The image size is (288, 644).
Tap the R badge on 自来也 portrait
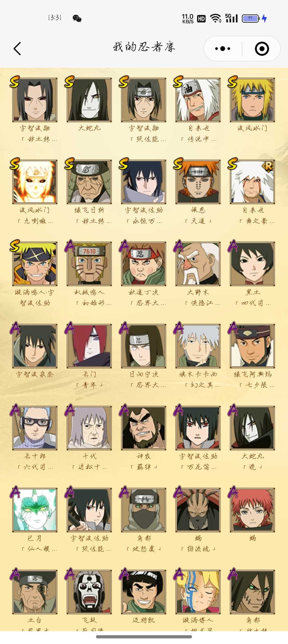pos(268,166)
